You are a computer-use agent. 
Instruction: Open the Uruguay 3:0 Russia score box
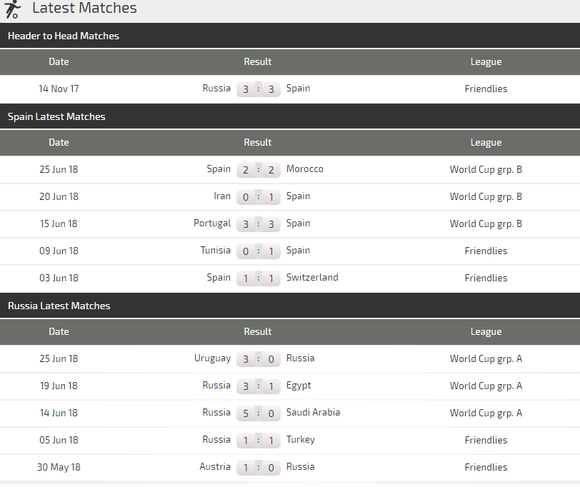tap(258, 359)
